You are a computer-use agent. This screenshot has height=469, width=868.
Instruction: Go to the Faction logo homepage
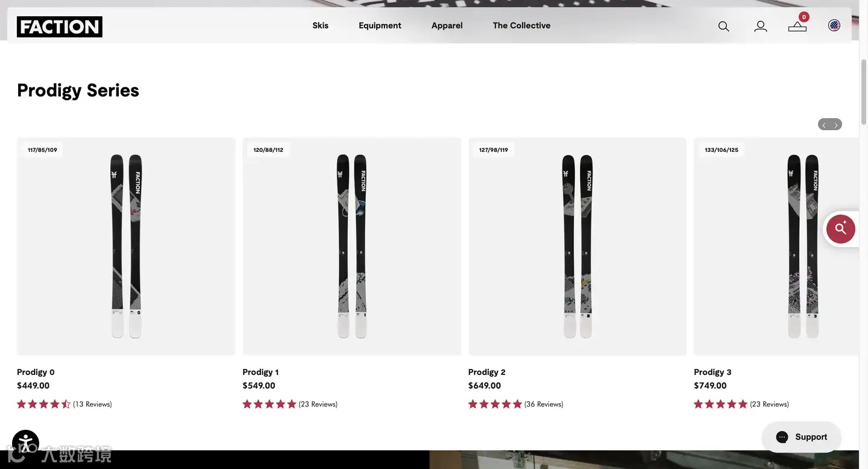point(60,27)
